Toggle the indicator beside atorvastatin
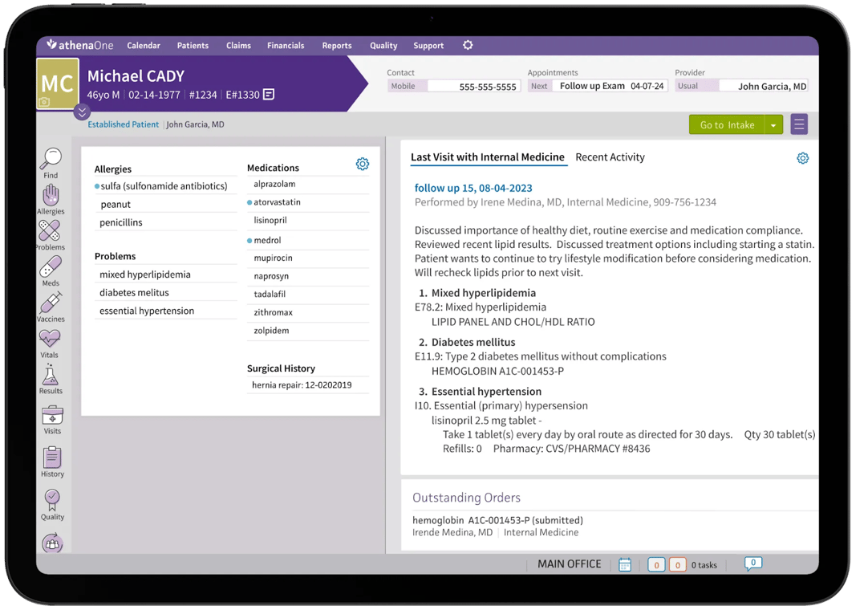This screenshot has width=868, height=606. pos(251,204)
